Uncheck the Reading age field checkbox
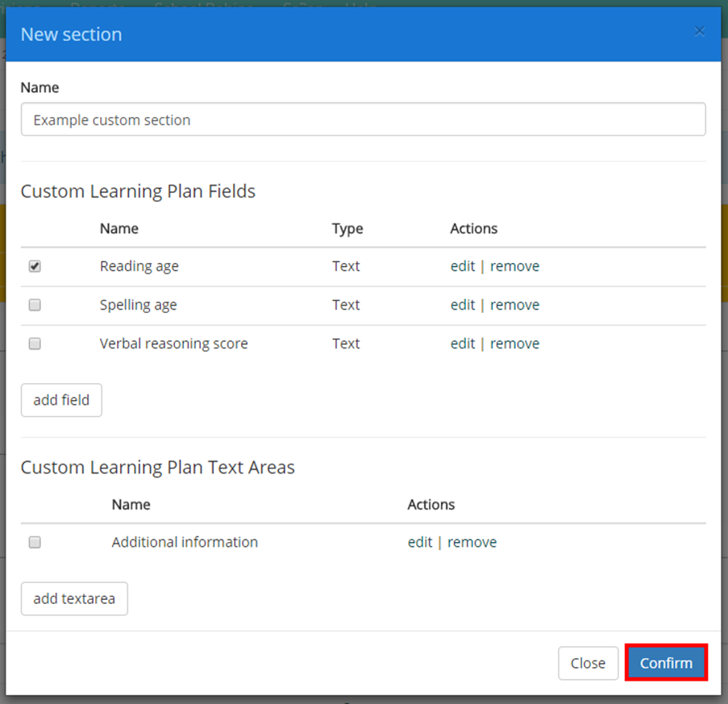This screenshot has height=704, width=728. point(34,265)
